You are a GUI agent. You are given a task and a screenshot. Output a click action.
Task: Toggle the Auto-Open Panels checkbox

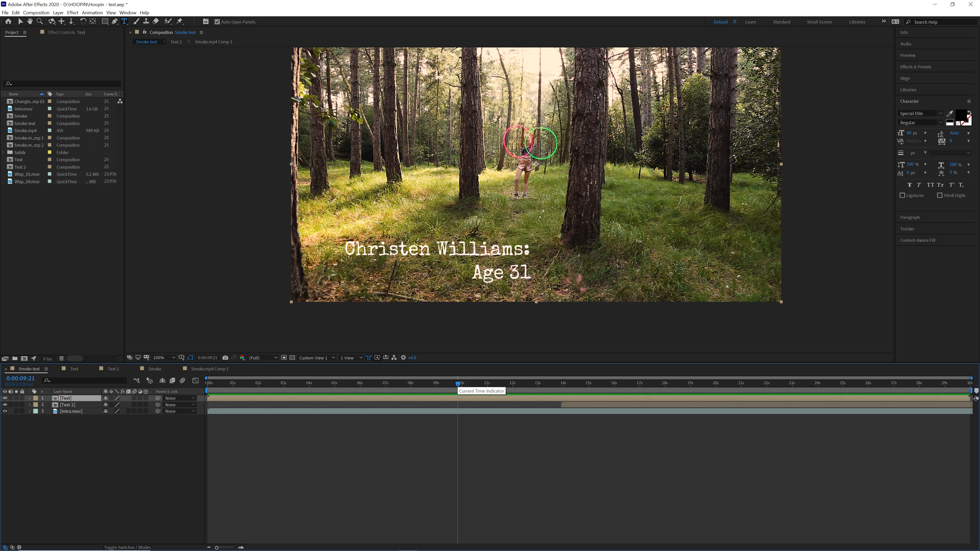point(217,22)
